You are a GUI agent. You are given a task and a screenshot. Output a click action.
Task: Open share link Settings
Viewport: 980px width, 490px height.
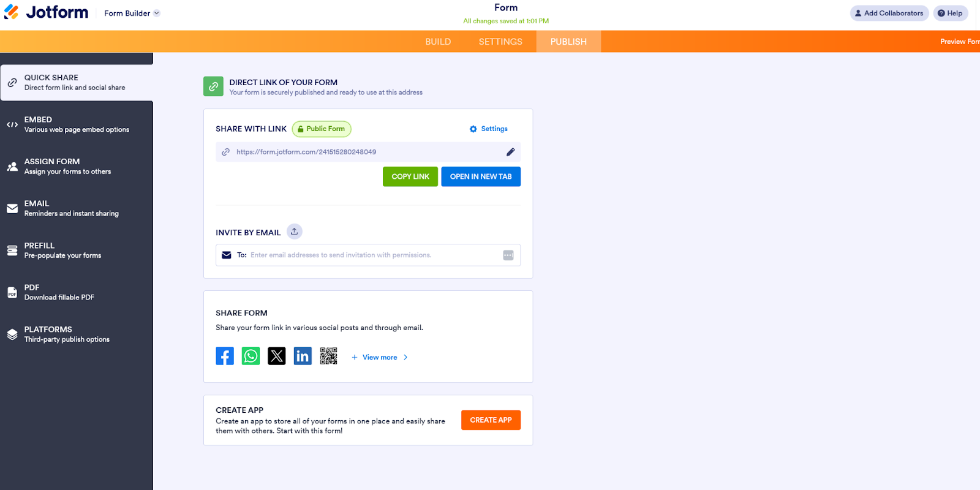[x=488, y=129]
